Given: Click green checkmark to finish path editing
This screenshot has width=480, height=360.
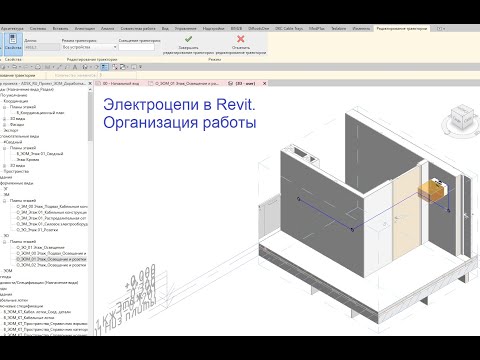Looking at the screenshot, I should (188, 39).
